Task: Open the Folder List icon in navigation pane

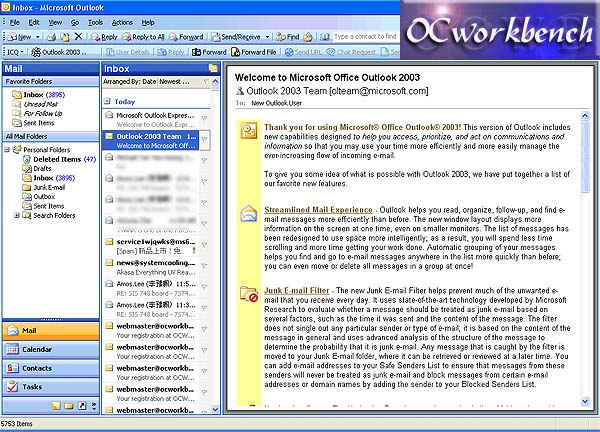Action: (x=69, y=406)
